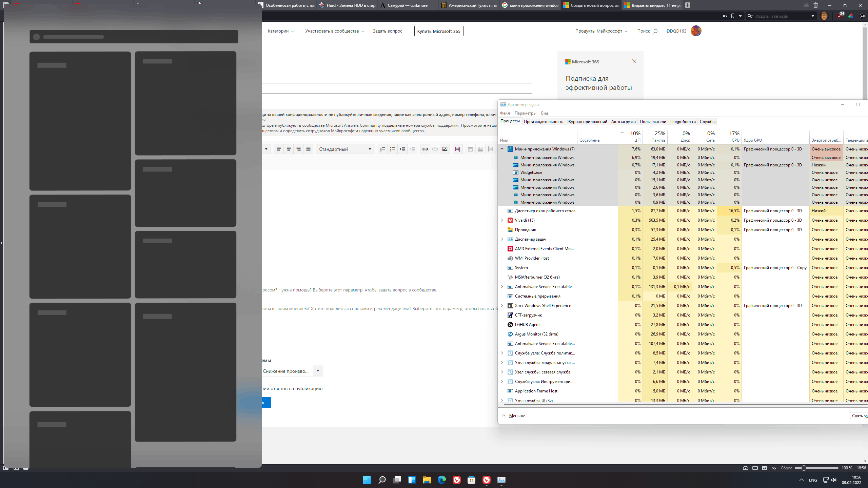Click the Поиск link on the page

click(x=647, y=31)
